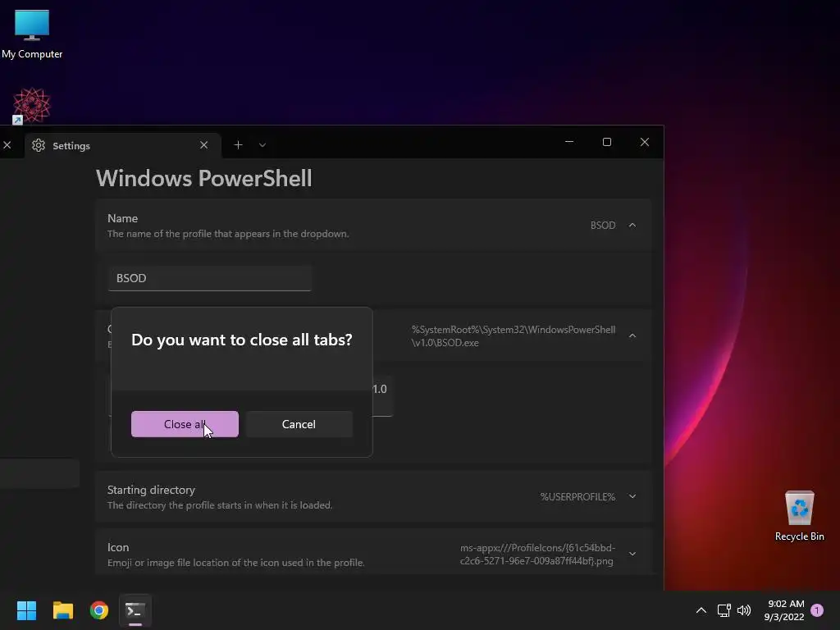Click the ProfileIcons png path text

(537, 554)
